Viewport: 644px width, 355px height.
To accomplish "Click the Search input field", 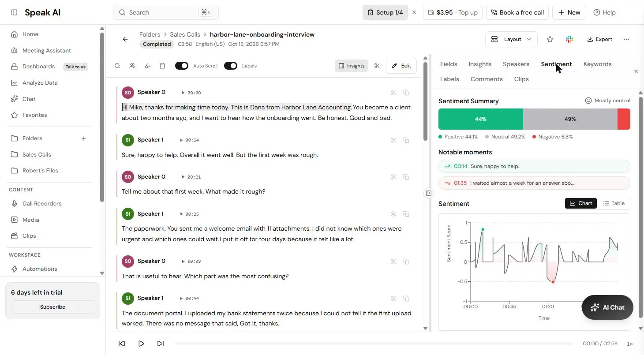I will click(166, 12).
